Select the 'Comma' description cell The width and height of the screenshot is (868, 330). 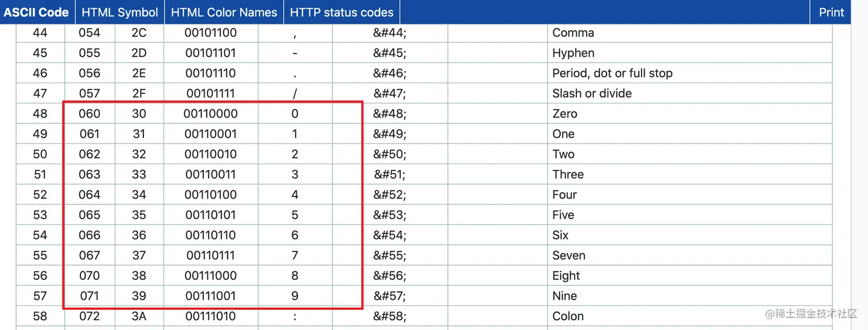[x=690, y=33]
